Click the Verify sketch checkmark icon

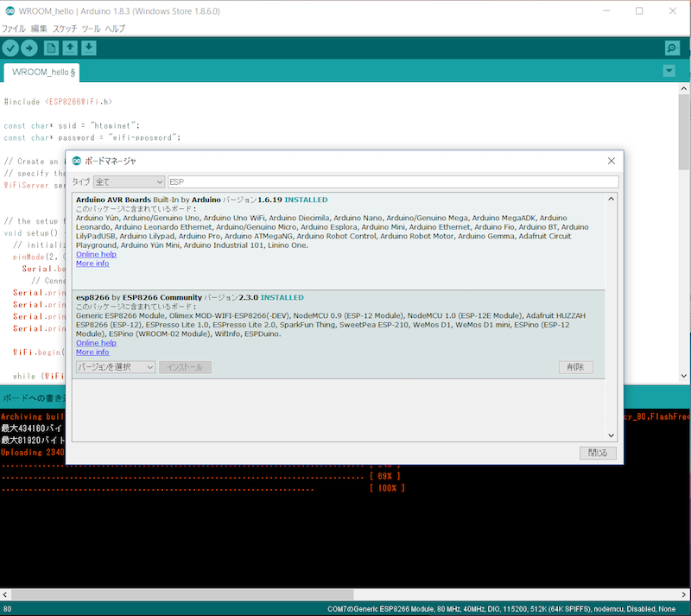10,48
